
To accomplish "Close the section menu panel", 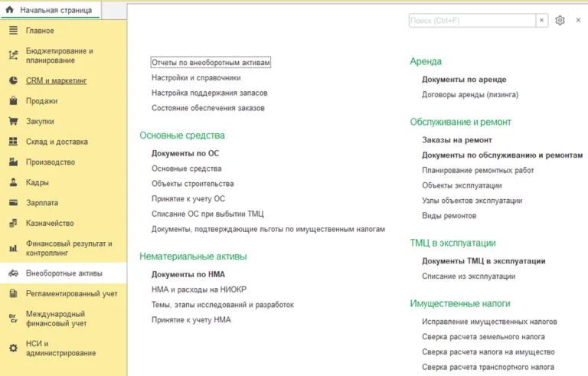I will pyautogui.click(x=578, y=21).
